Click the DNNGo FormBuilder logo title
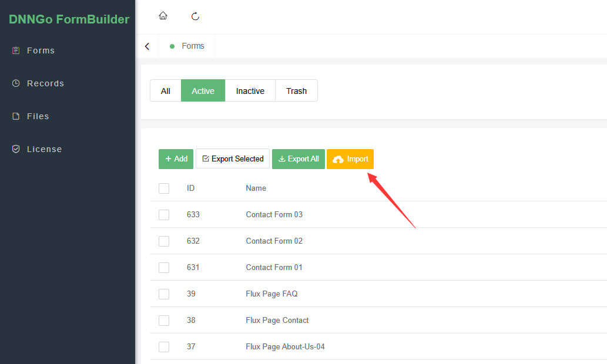 pyautogui.click(x=69, y=19)
